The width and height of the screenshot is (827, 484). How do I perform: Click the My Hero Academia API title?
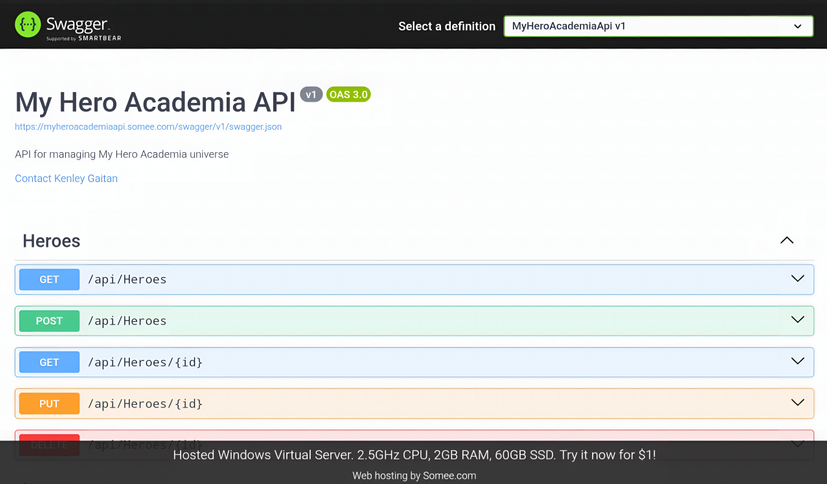click(156, 102)
